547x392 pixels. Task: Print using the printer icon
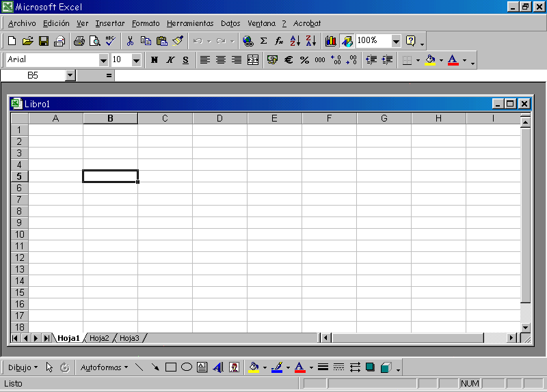[79, 41]
